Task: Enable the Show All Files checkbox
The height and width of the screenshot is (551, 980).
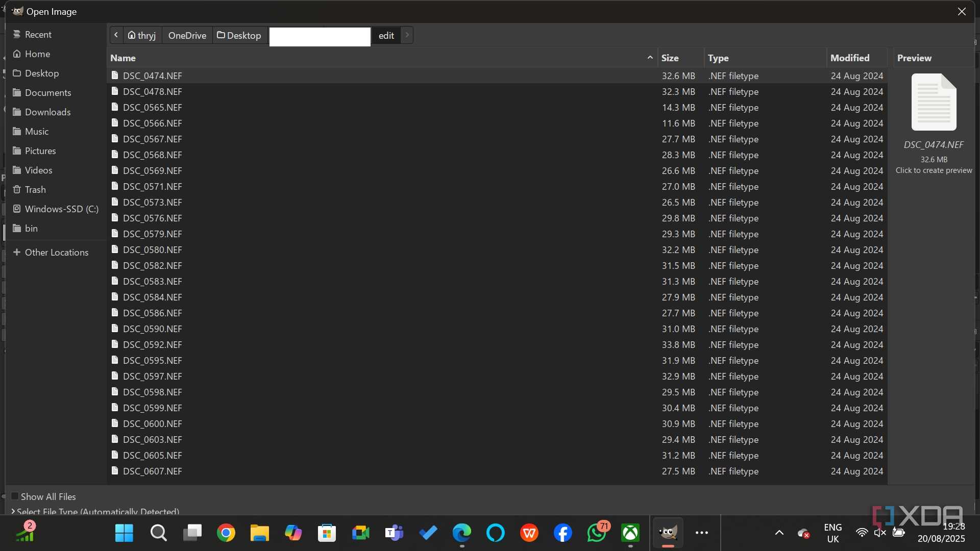Action: click(x=15, y=496)
